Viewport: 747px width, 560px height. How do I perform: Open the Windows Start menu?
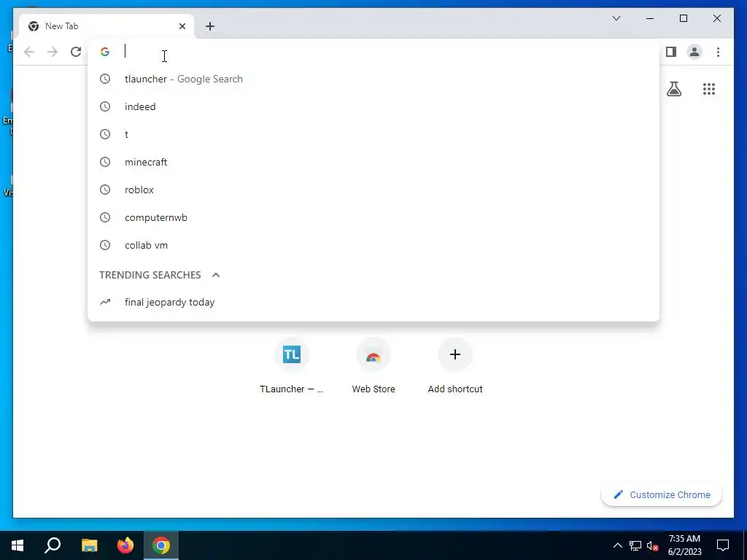pos(18,545)
